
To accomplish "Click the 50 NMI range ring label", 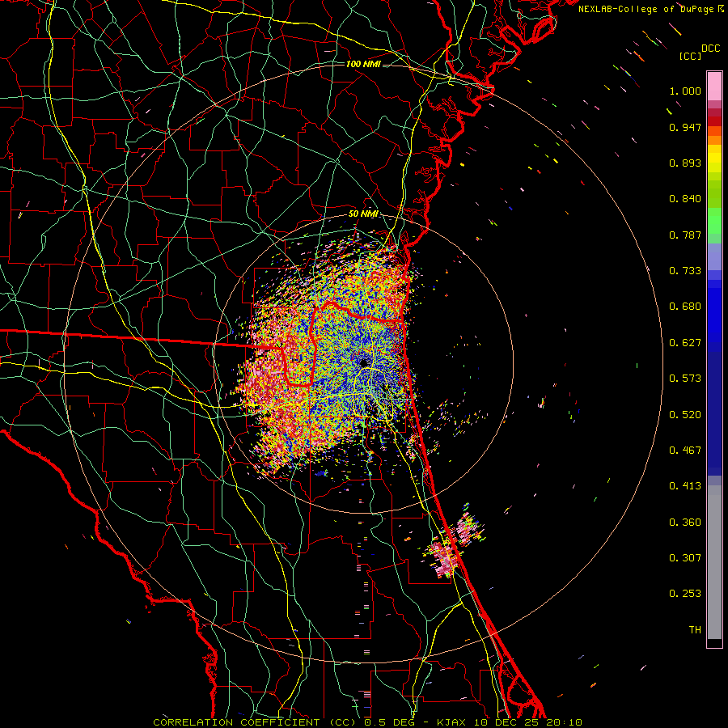I will (363, 214).
